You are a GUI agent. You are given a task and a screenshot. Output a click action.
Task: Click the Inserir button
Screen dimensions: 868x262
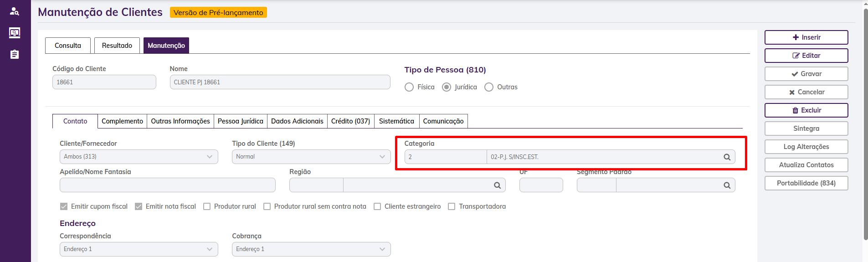tap(806, 37)
